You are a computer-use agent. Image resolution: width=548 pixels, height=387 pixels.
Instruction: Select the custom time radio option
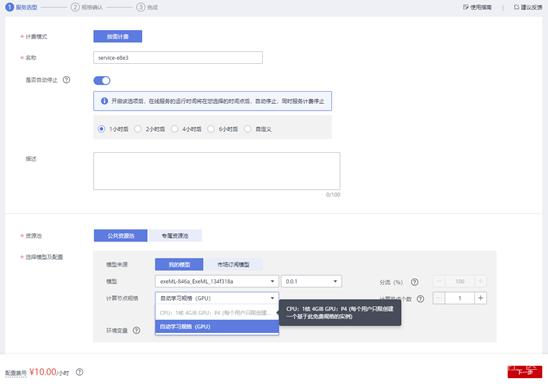pos(248,129)
